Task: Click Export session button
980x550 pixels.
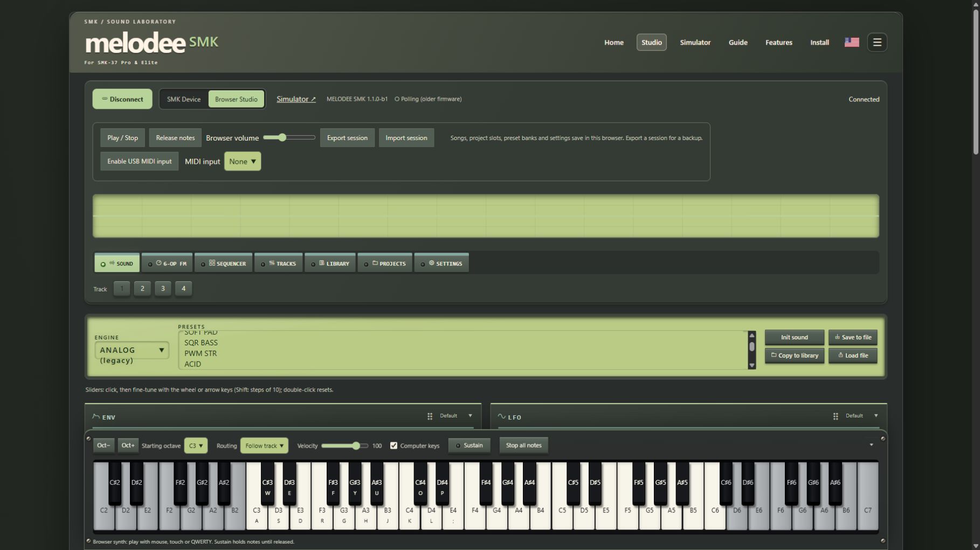Action: [x=347, y=138]
